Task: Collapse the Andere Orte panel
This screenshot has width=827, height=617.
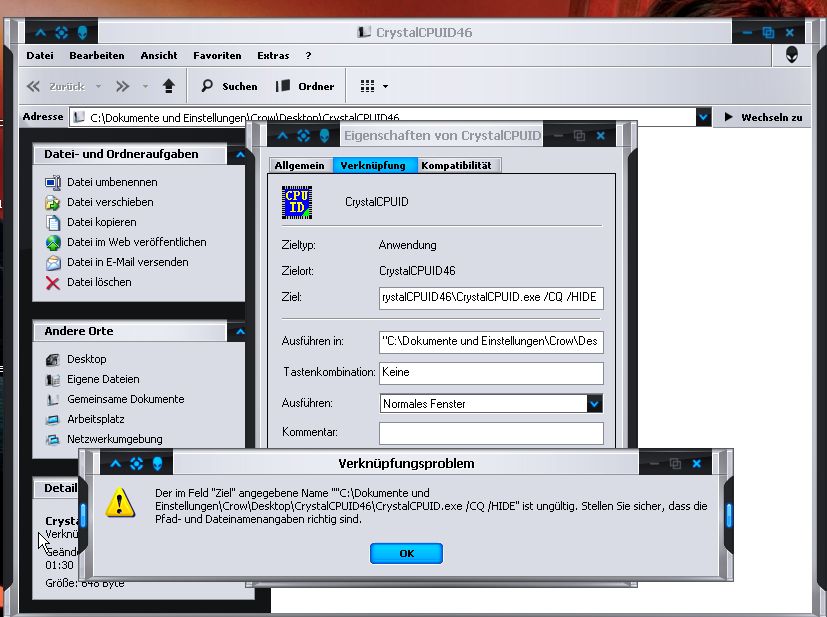Action: [240, 332]
